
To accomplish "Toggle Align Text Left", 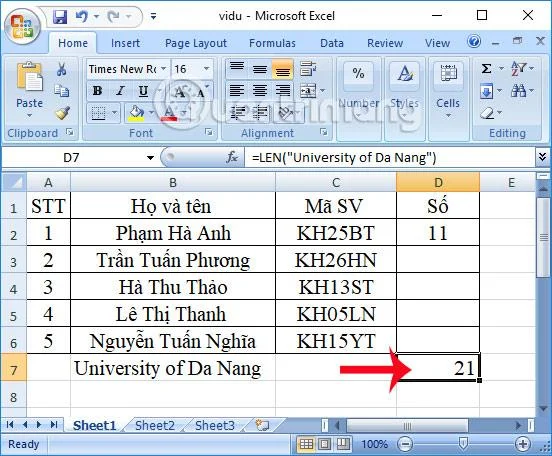I will point(237,91).
